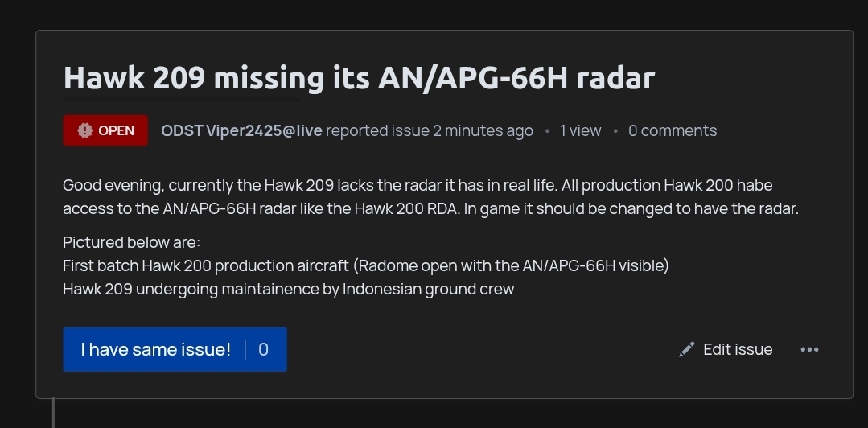Click the "Pictured below are:" line
Viewport: 868px width, 428px height.
pyautogui.click(x=131, y=242)
